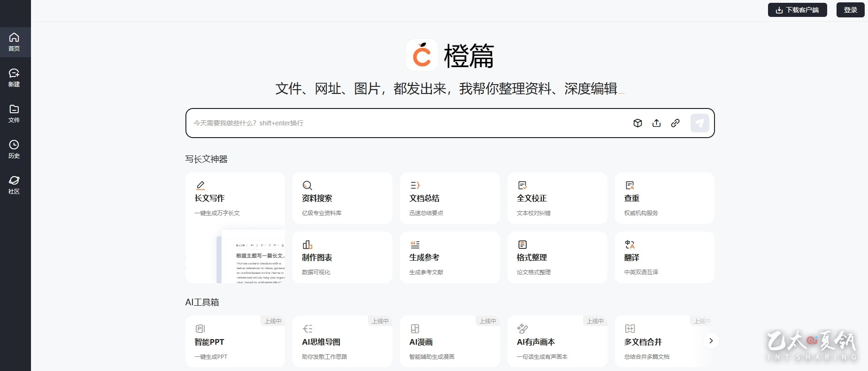The width and height of the screenshot is (868, 371).
Task: Open the AI有声画本 card title
Action: pyautogui.click(x=536, y=342)
